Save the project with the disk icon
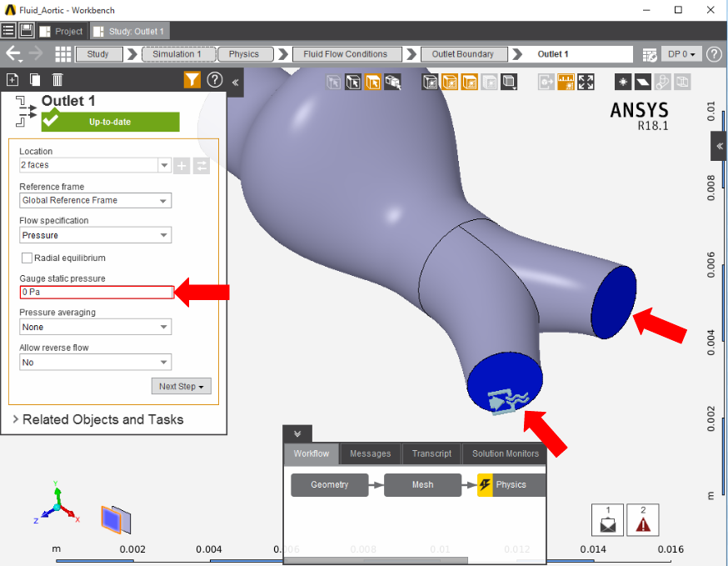The width and height of the screenshot is (728, 566). pos(27,31)
